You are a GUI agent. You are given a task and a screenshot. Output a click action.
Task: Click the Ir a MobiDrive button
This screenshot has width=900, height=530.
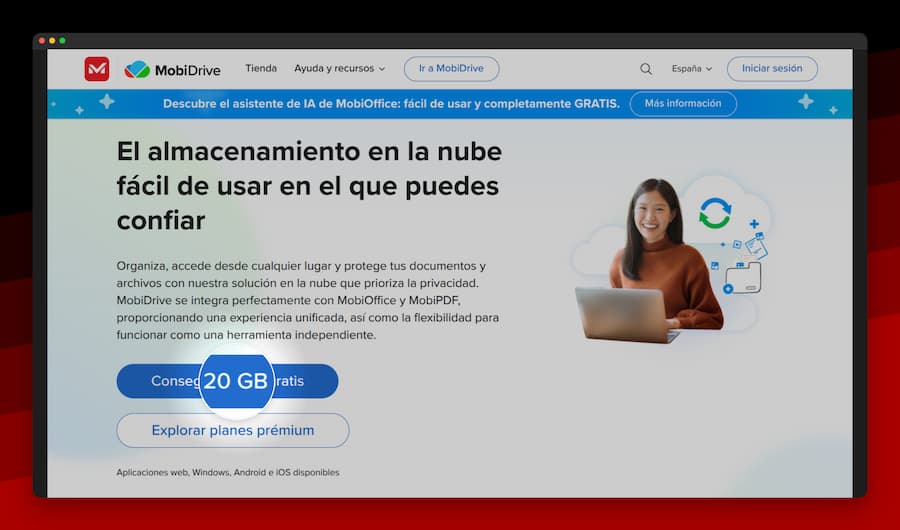451,68
